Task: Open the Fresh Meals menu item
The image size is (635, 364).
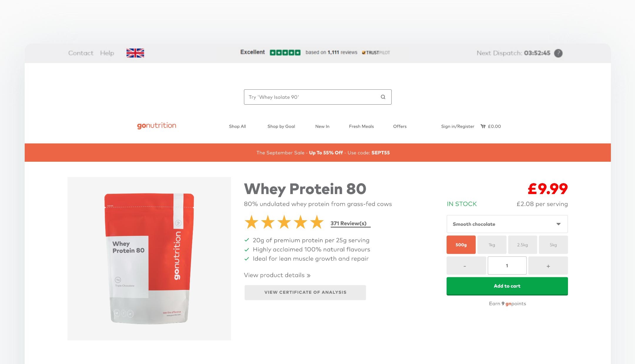Action: click(x=361, y=126)
